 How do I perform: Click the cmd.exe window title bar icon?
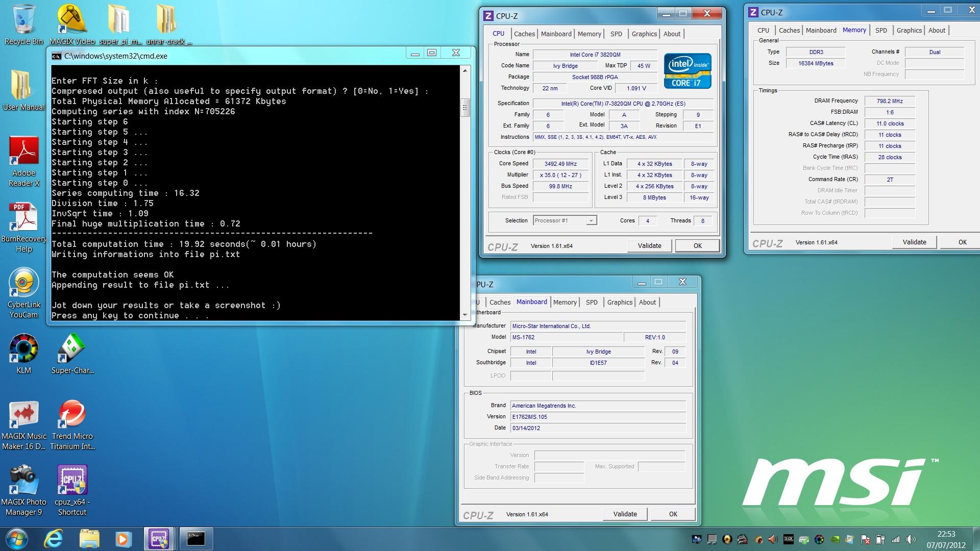coord(56,56)
